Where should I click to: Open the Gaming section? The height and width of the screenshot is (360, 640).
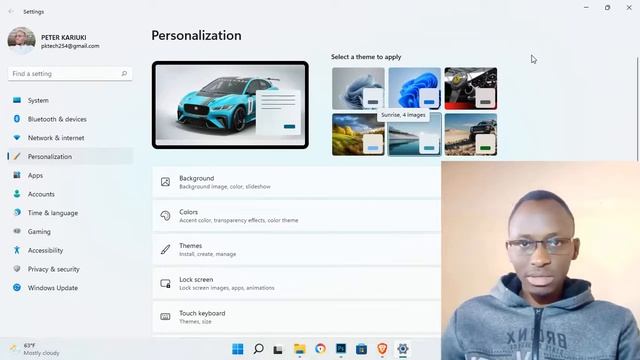tap(71, 231)
